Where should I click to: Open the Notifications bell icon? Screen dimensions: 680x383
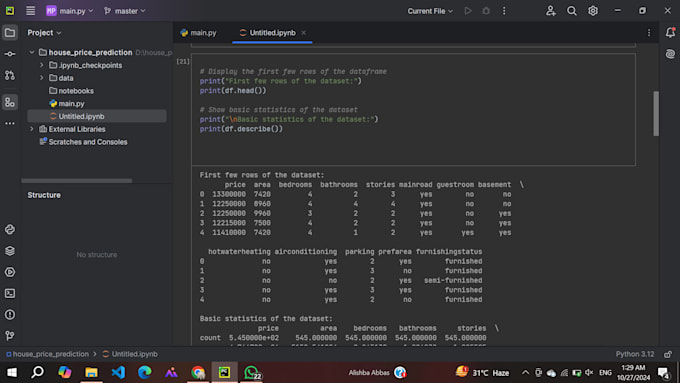point(670,33)
